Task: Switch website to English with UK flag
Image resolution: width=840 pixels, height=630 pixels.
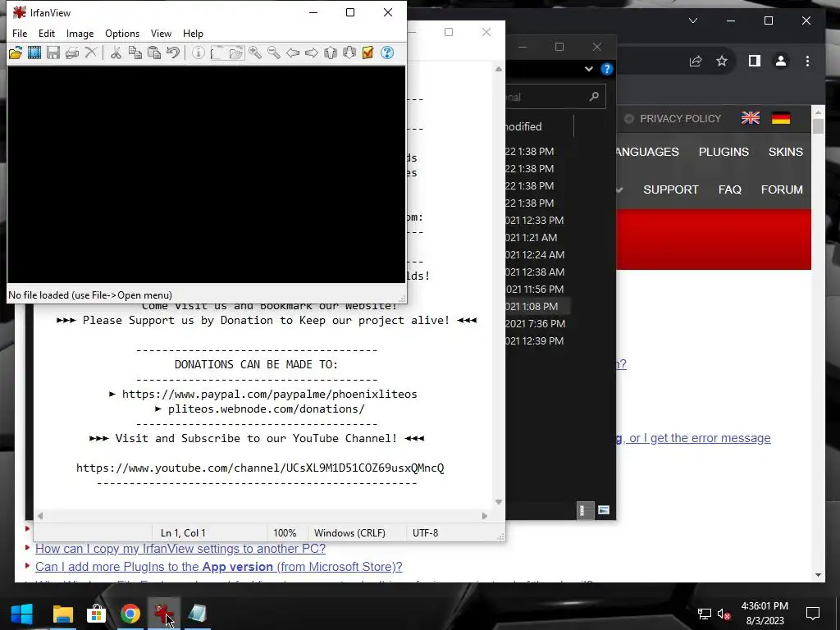Action: (751, 118)
